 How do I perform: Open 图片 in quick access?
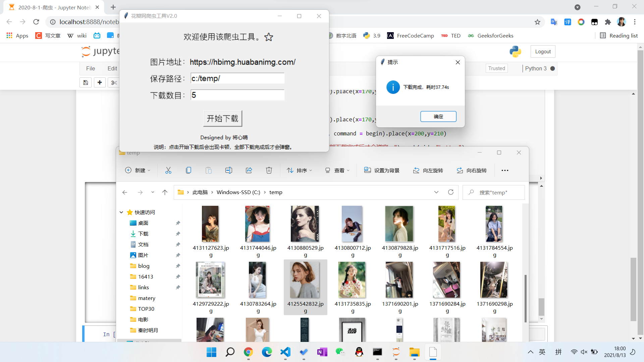coord(143,255)
